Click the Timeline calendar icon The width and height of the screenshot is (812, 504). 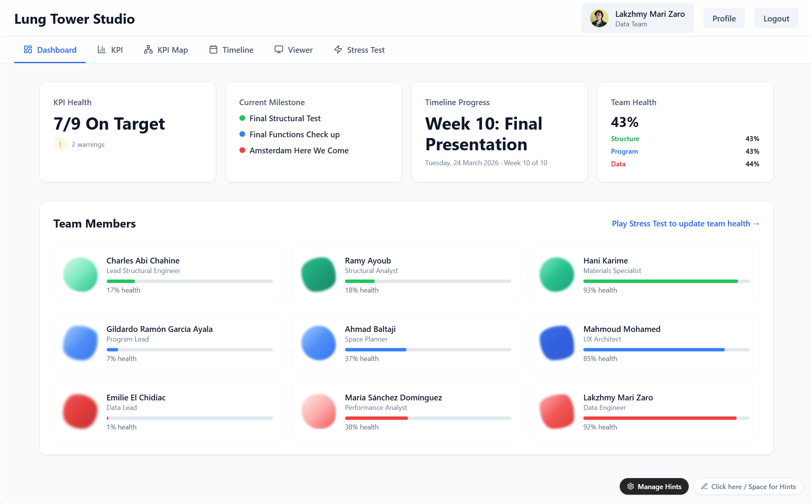tap(213, 50)
